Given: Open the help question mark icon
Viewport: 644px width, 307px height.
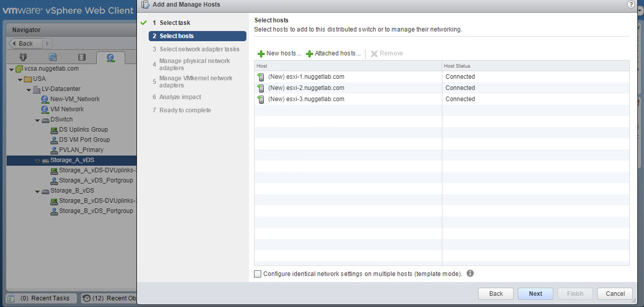Looking at the screenshot, I should click(631, 4).
